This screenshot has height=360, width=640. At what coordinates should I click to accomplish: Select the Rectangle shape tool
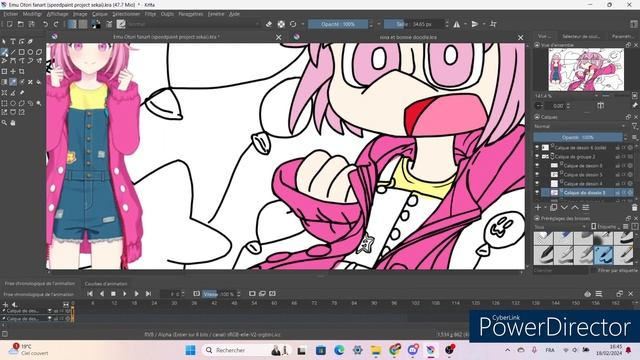click(x=21, y=52)
